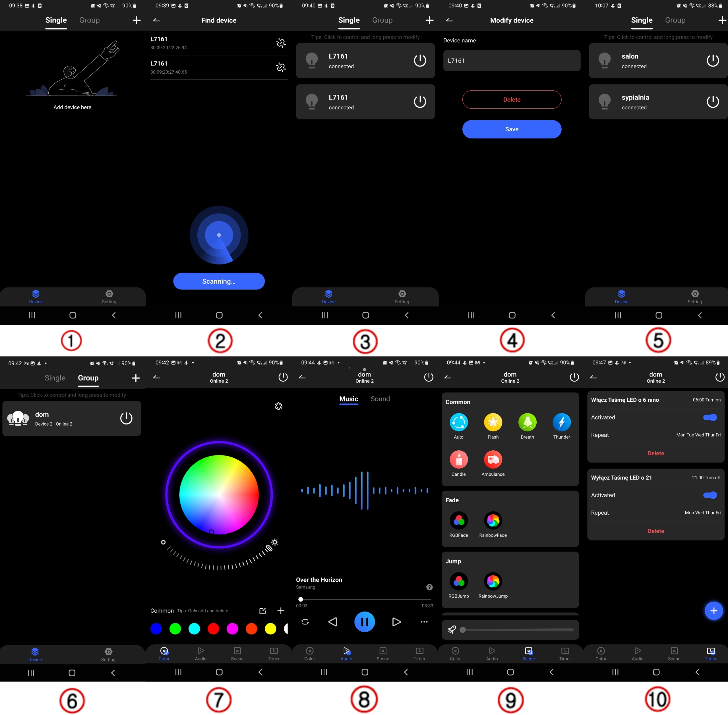728x715 pixels.
Task: Click the blue Save button
Action: pyautogui.click(x=511, y=129)
